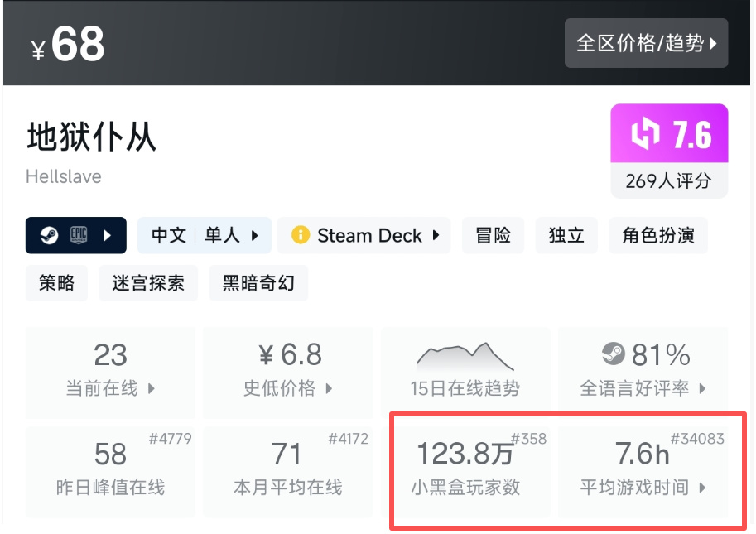The width and height of the screenshot is (756, 534).
Task: Expand the 中文 单人 language details
Action: pos(205,235)
